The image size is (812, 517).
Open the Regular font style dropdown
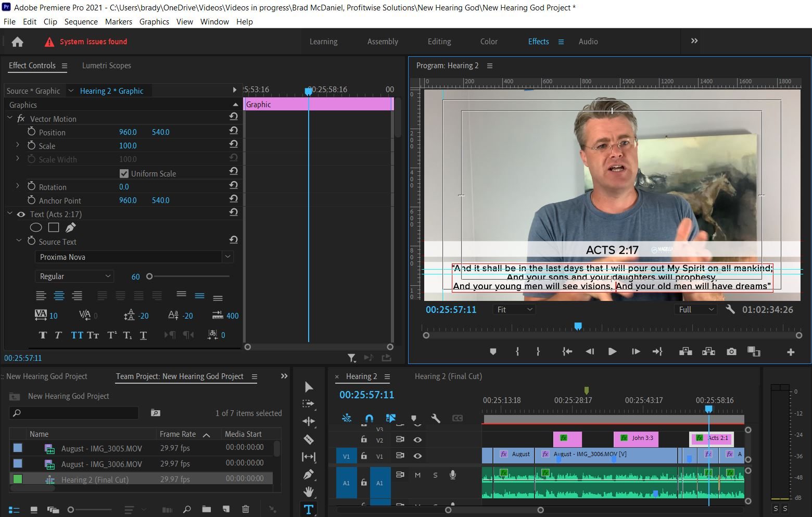74,276
